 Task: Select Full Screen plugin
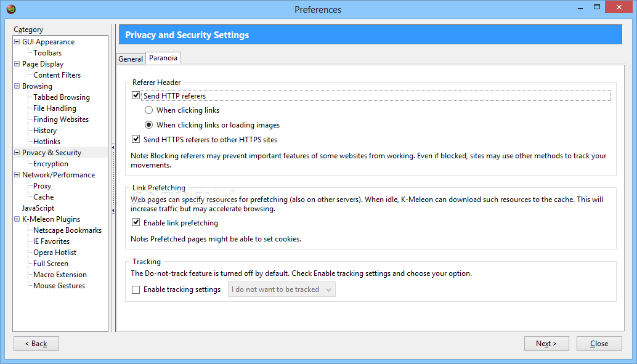(x=51, y=264)
